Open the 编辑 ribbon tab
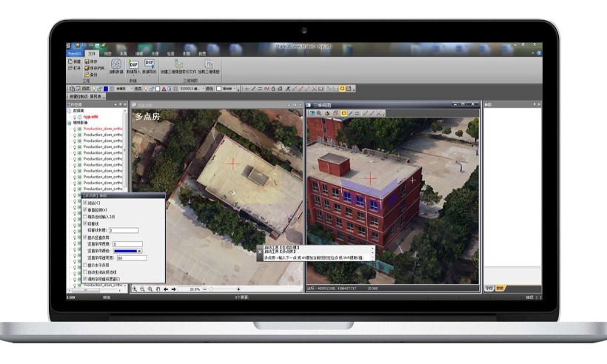The height and width of the screenshot is (364, 607). (139, 53)
